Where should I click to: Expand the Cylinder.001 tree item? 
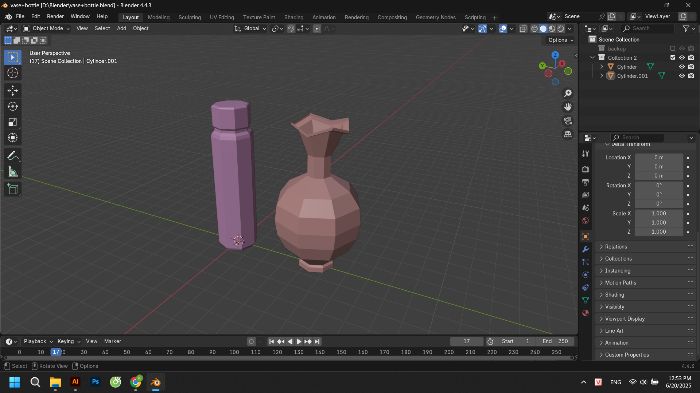[602, 76]
